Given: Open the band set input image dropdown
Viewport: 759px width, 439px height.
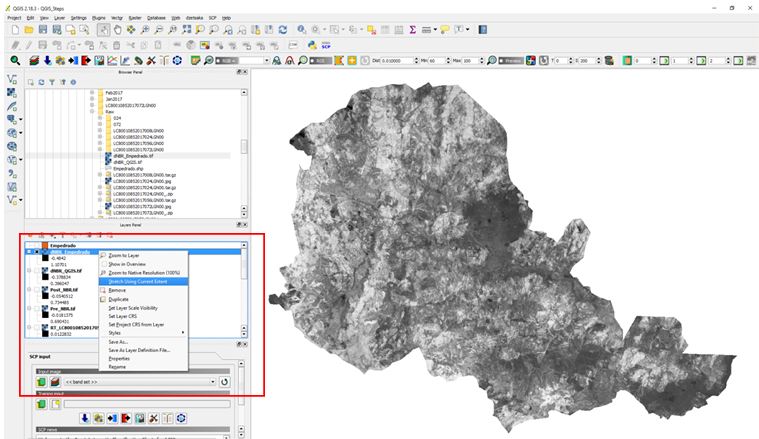Looking at the screenshot, I should (x=212, y=381).
